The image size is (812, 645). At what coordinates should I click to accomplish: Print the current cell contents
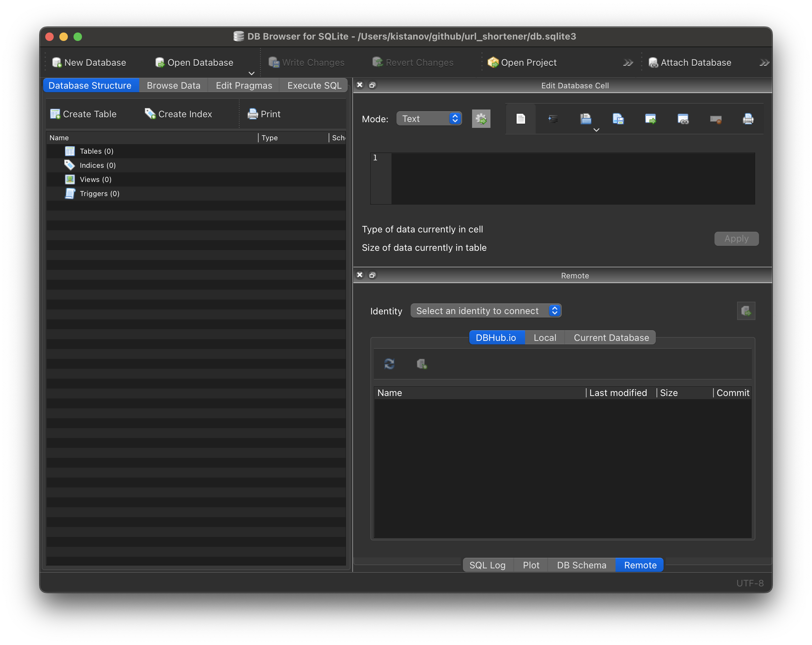748,119
